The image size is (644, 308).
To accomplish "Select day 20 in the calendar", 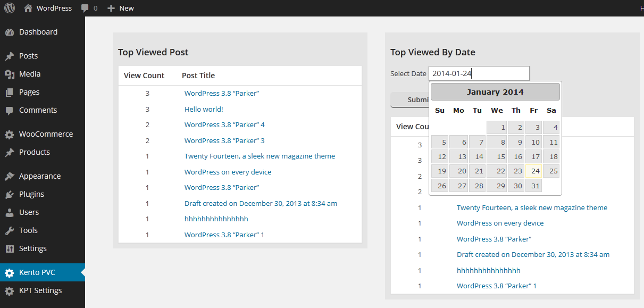I will point(458,171).
